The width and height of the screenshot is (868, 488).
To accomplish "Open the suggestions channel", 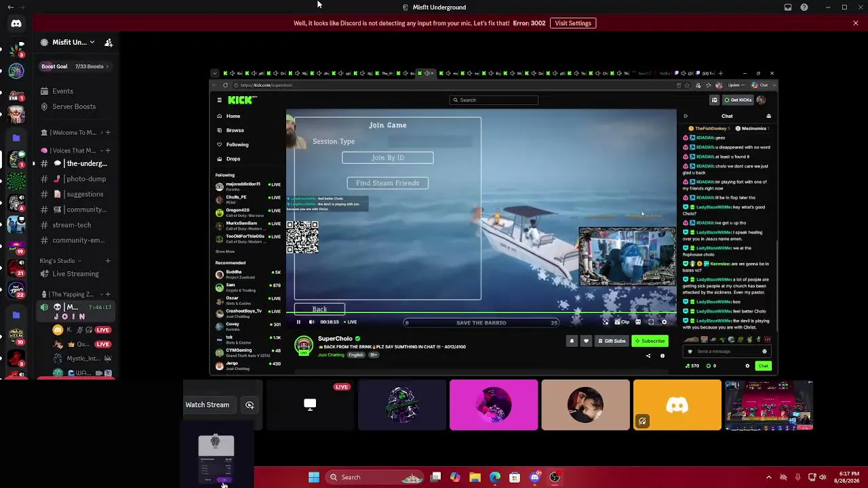I will [x=76, y=194].
